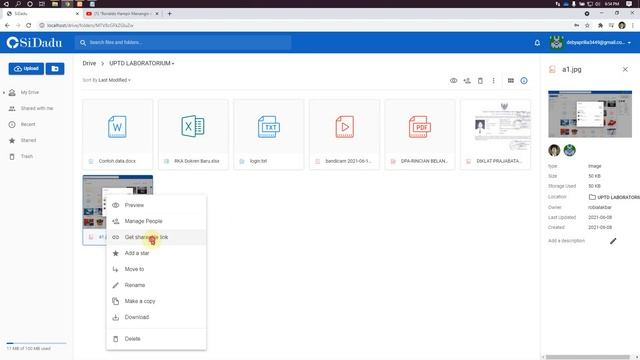640x360 pixels.
Task: Choose Manage People from the context menu
Action: coord(156,221)
